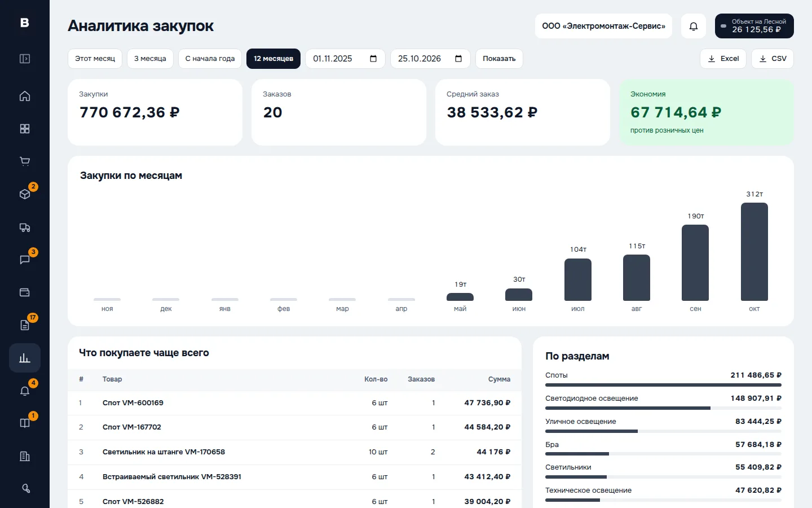The image size is (812, 508).
Task: Open product Спот VM-526882
Action: tap(133, 502)
